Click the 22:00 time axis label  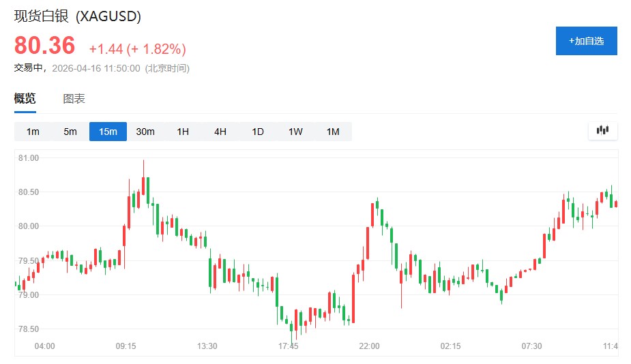[x=369, y=346]
